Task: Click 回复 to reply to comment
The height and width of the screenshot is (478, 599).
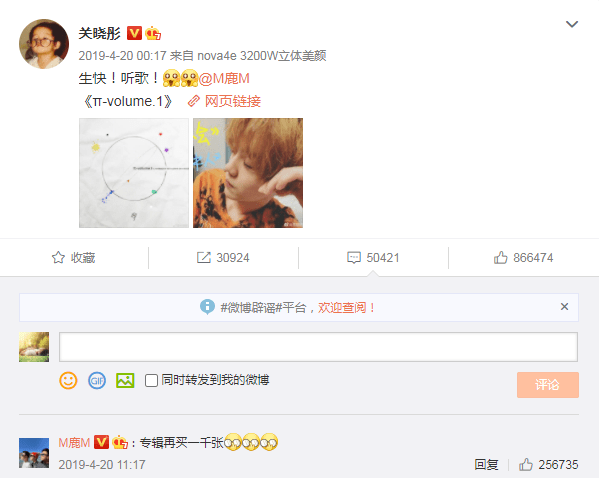Action: [x=486, y=465]
